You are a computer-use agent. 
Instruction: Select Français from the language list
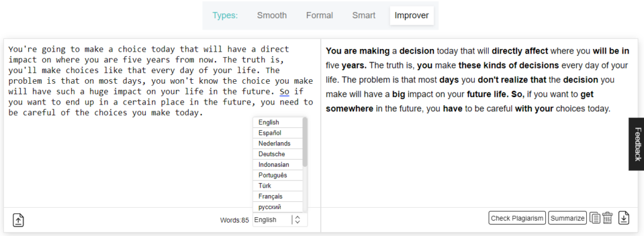pos(277,196)
